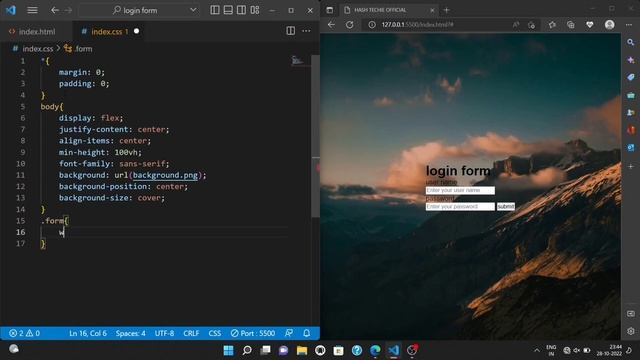Add a site to Edge sidebar
This screenshot has height=360, width=640.
tap(631, 166)
